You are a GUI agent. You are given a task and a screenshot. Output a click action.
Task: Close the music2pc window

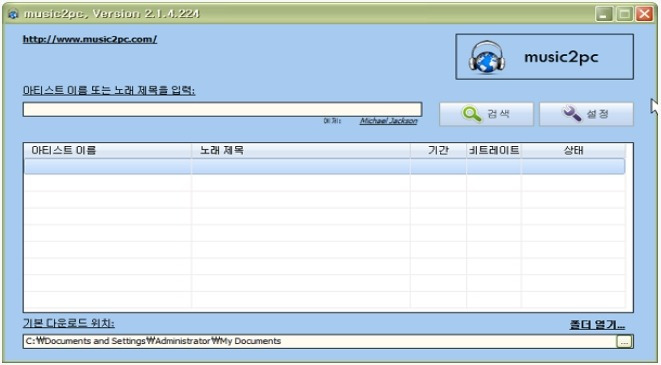(x=645, y=14)
